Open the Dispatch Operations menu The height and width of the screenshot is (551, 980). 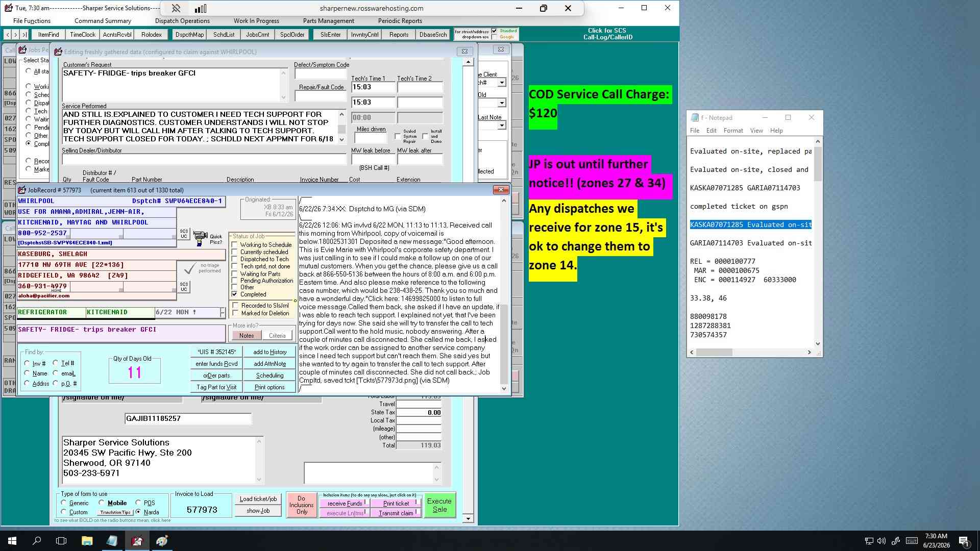[182, 21]
